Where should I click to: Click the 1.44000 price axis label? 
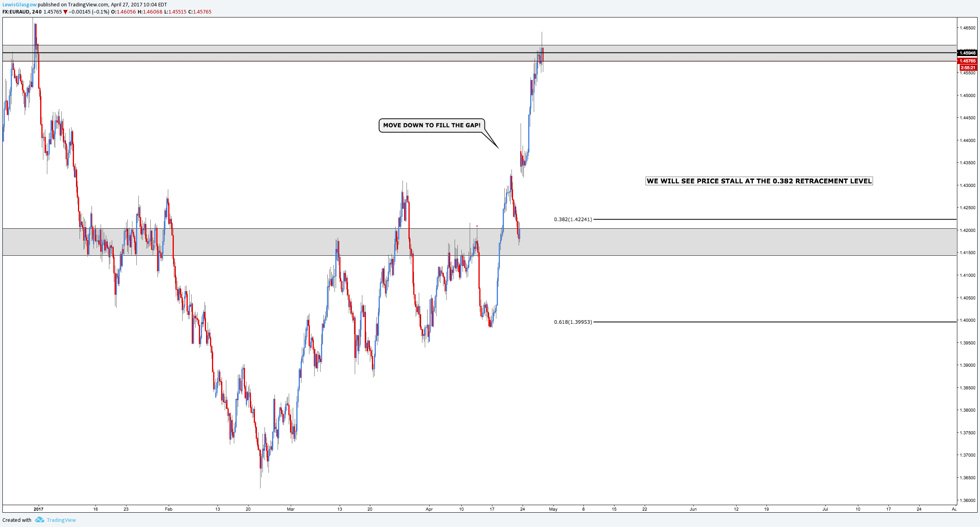[968, 140]
